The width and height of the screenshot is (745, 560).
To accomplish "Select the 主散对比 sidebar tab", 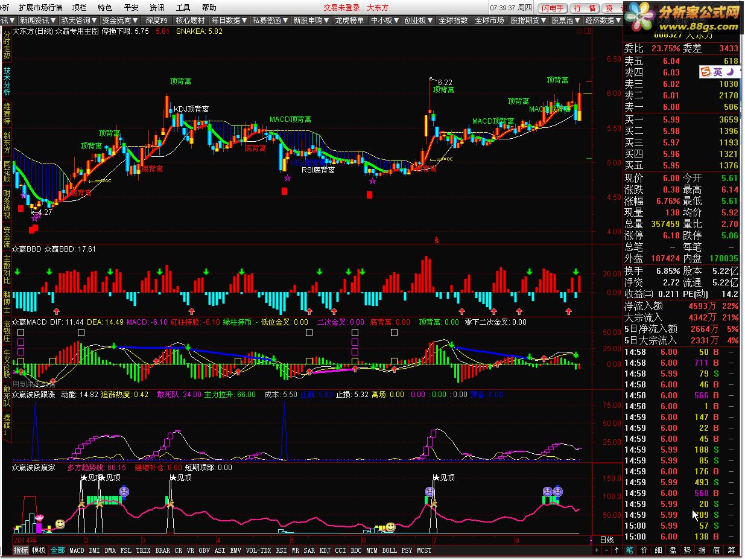I will coord(7,270).
